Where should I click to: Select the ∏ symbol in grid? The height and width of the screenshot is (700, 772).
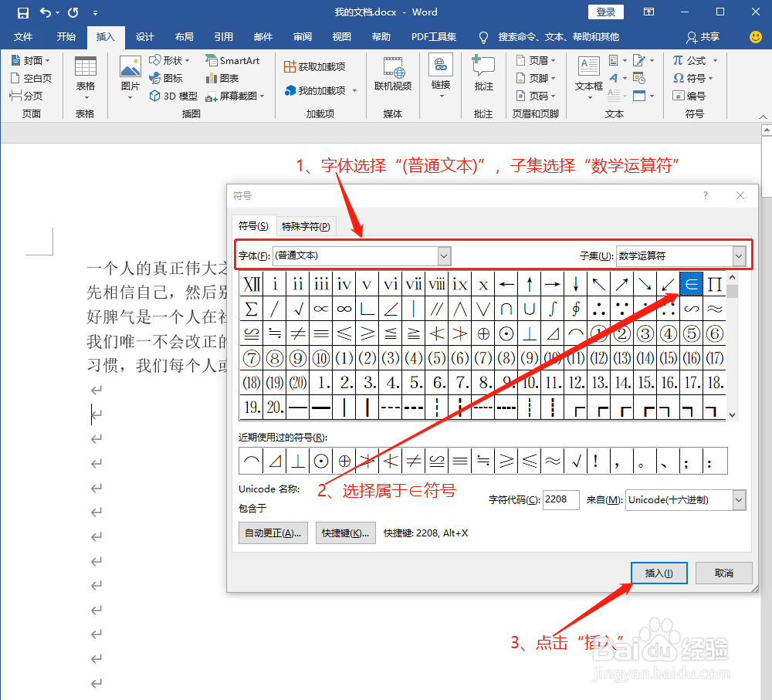(714, 284)
